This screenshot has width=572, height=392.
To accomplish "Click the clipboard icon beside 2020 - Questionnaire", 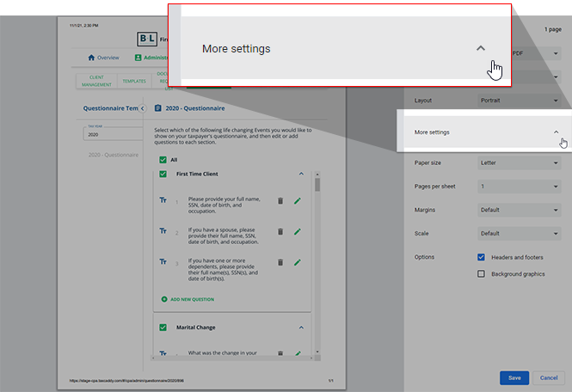I will 158,108.
